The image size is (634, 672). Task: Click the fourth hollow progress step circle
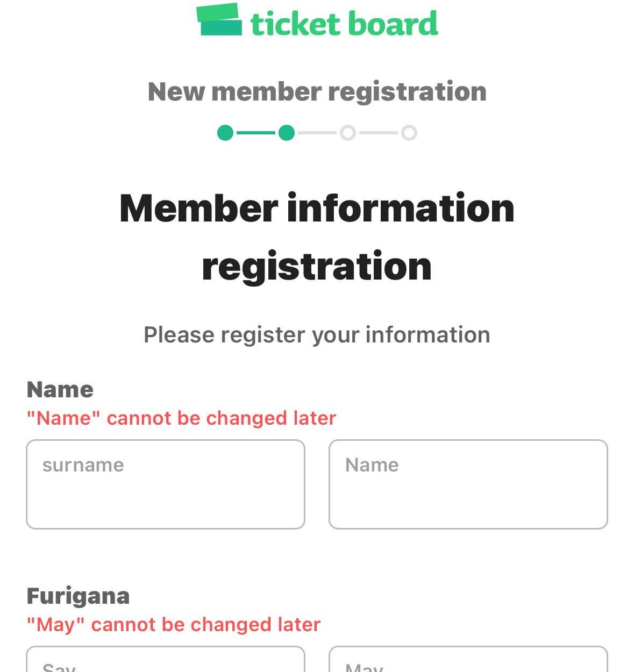click(410, 132)
